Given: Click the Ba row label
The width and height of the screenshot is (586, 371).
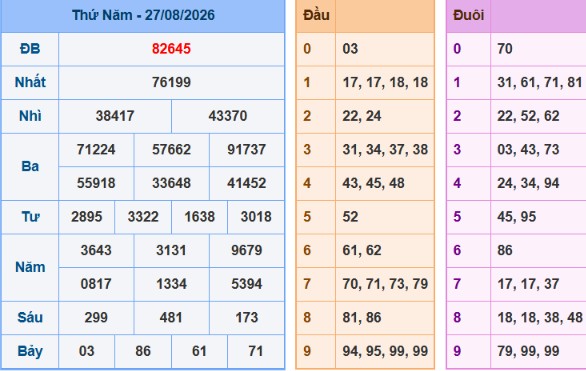Looking at the screenshot, I should point(30,166).
